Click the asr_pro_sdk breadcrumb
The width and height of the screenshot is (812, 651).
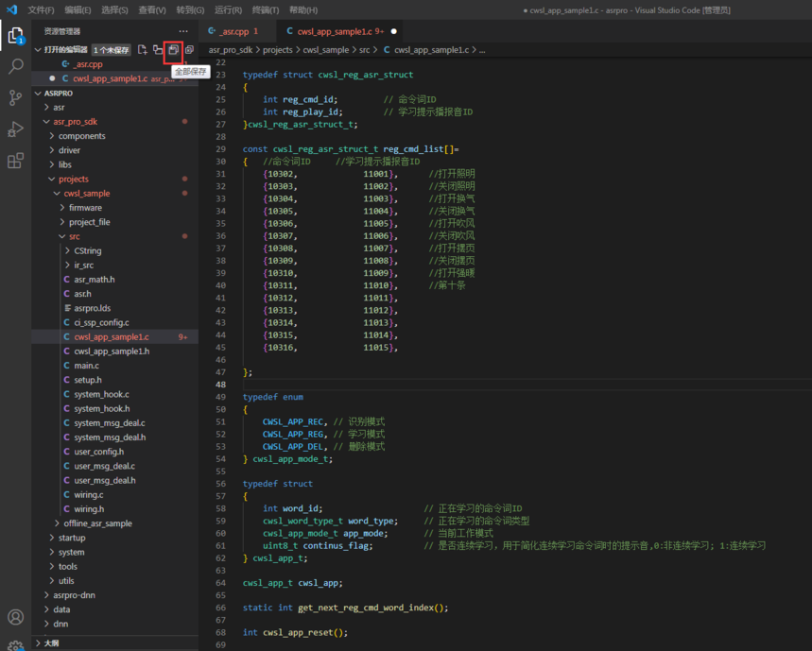click(231, 50)
